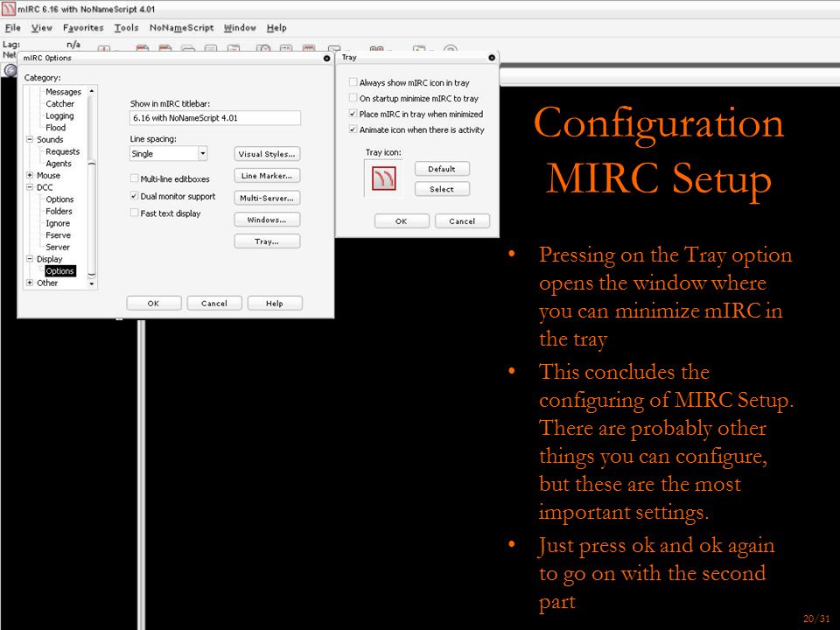
Task: Click Select to choose a tray icon
Action: [442, 189]
